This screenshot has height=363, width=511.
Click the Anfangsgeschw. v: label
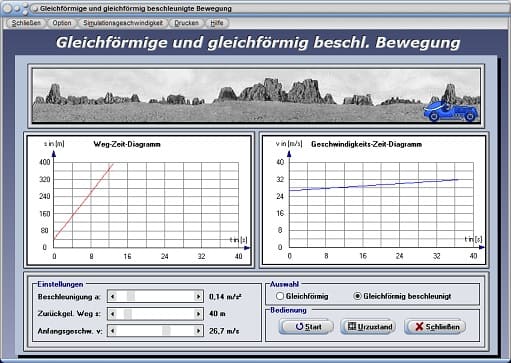[70, 331]
